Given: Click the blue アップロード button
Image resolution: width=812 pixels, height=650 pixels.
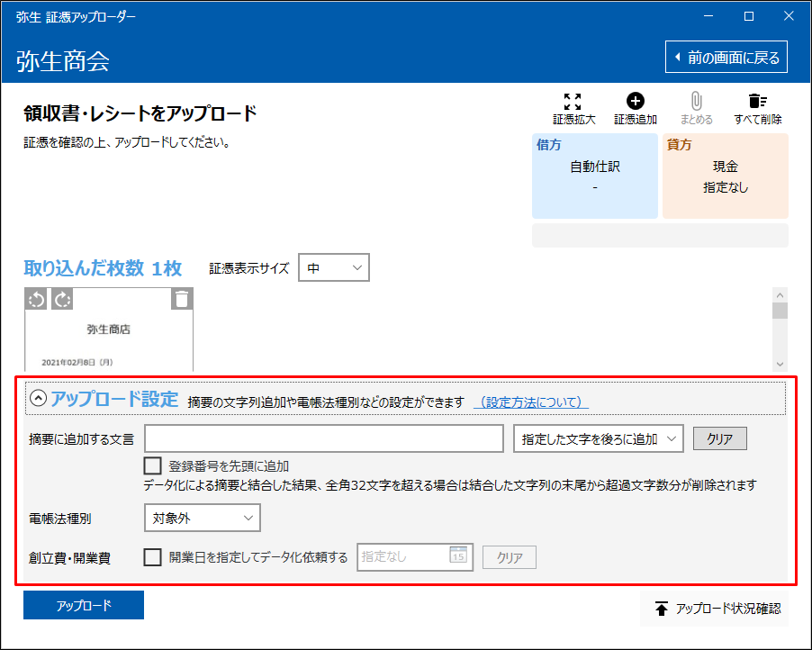Looking at the screenshot, I should click(84, 605).
